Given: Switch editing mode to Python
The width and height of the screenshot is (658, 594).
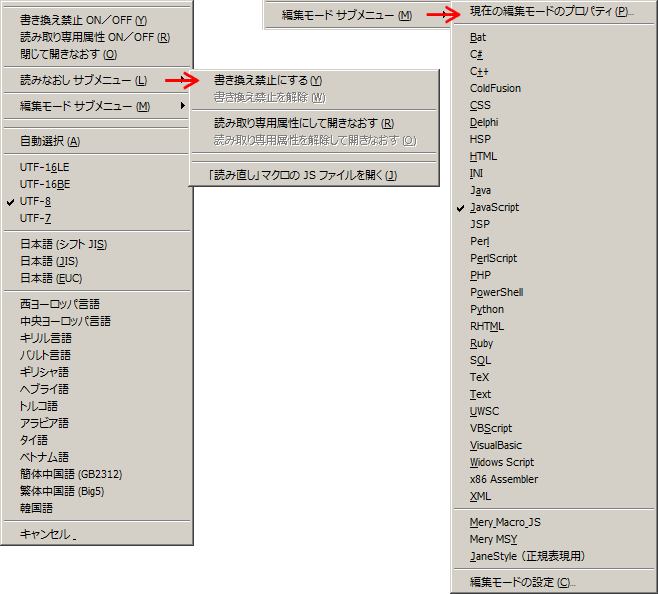Looking at the screenshot, I should point(487,309).
